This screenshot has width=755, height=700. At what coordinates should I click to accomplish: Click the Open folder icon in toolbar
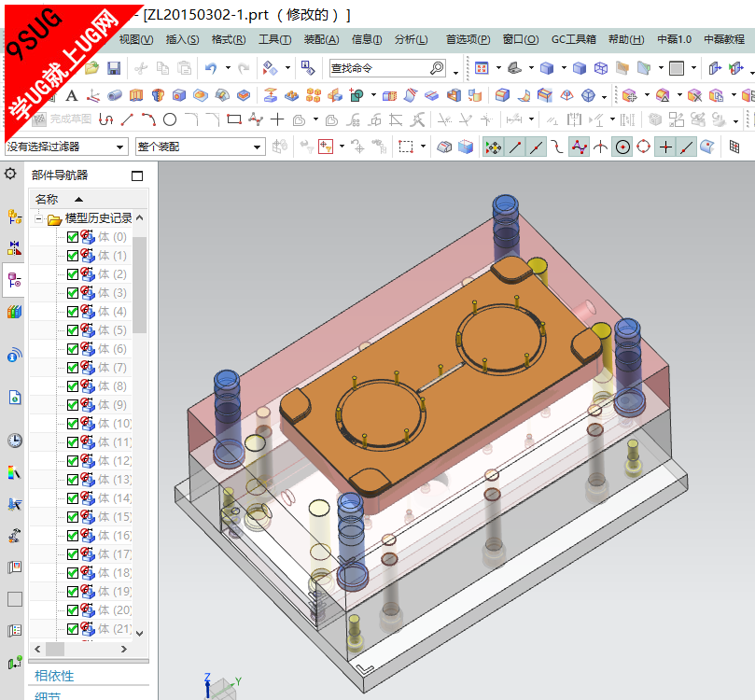pyautogui.click(x=92, y=68)
